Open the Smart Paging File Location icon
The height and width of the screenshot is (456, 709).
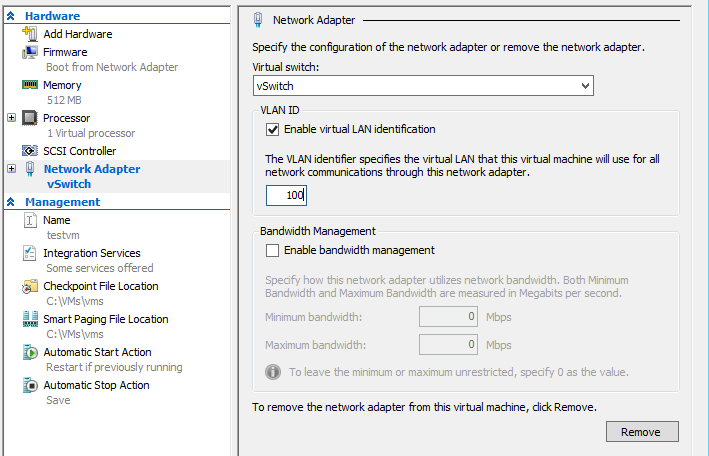coord(30,319)
